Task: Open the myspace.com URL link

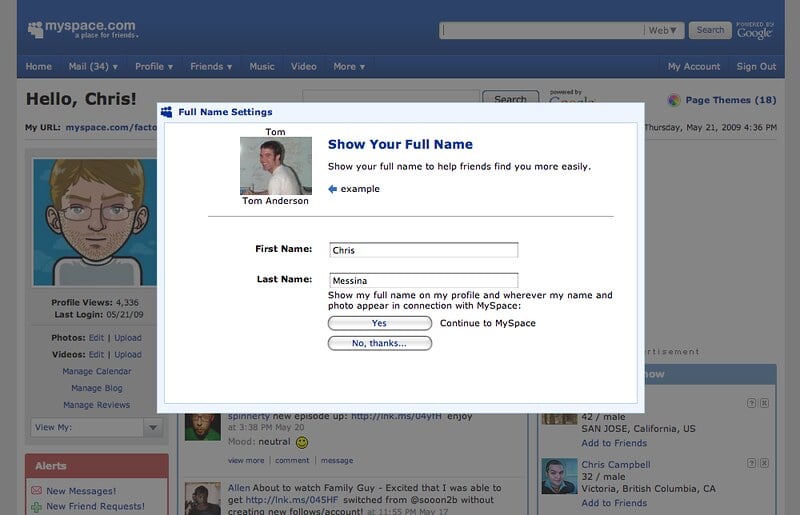Action: click(x=111, y=128)
